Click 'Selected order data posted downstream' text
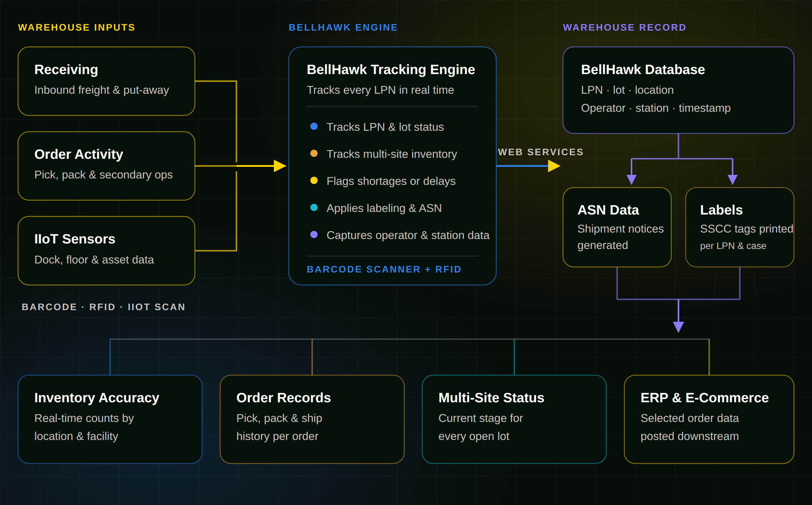 [x=690, y=427]
